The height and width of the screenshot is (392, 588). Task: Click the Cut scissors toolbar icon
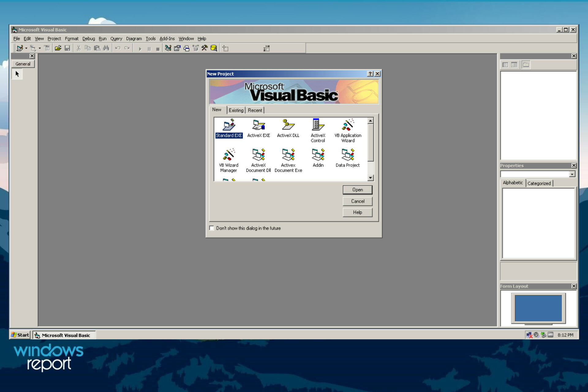pos(79,48)
